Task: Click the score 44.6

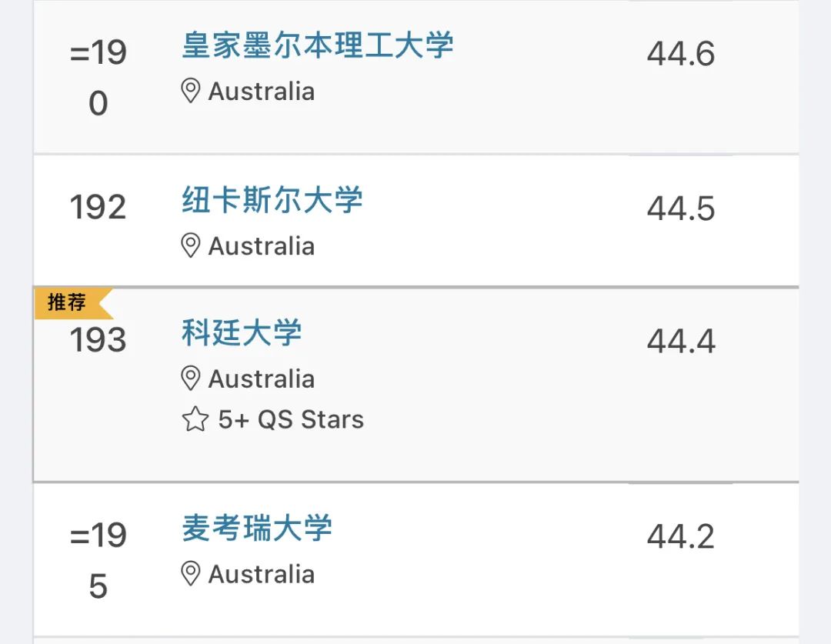Action: tap(681, 54)
